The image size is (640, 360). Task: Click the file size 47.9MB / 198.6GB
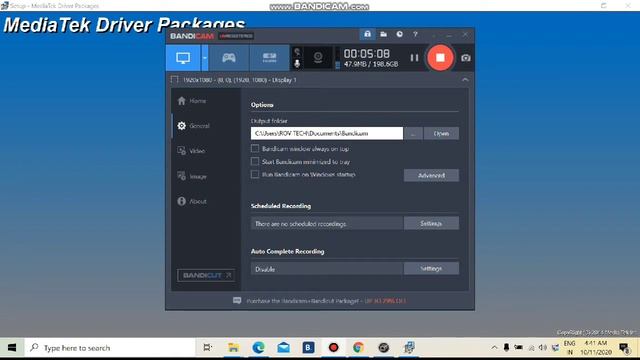point(371,64)
